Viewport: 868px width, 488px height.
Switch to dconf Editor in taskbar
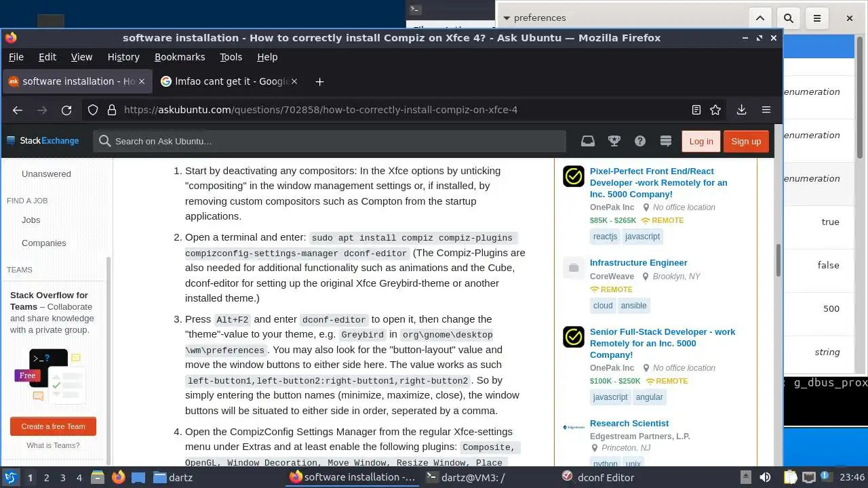coord(598,477)
